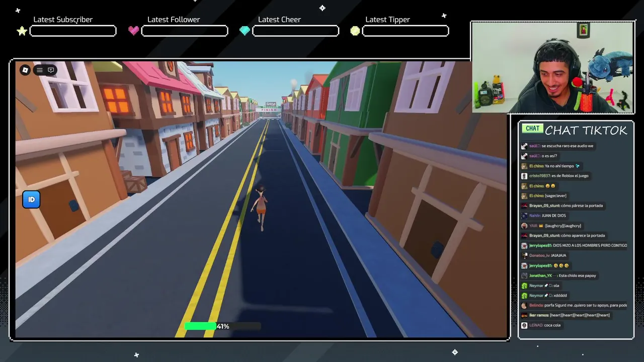
Task: Click the blue ID button
Action: [31, 200]
